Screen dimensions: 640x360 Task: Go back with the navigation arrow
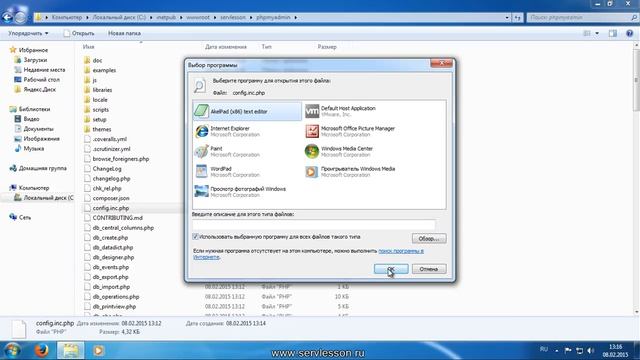(x=8, y=18)
